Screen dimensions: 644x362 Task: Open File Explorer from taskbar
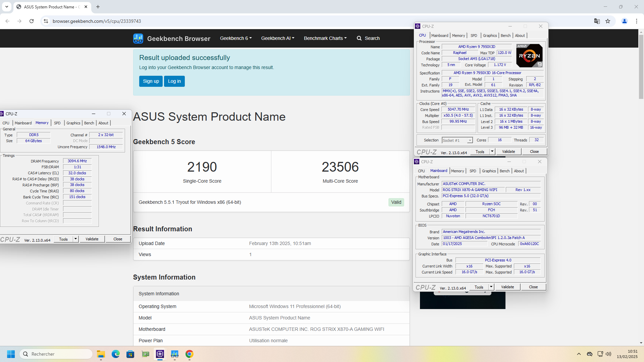[x=101, y=354]
